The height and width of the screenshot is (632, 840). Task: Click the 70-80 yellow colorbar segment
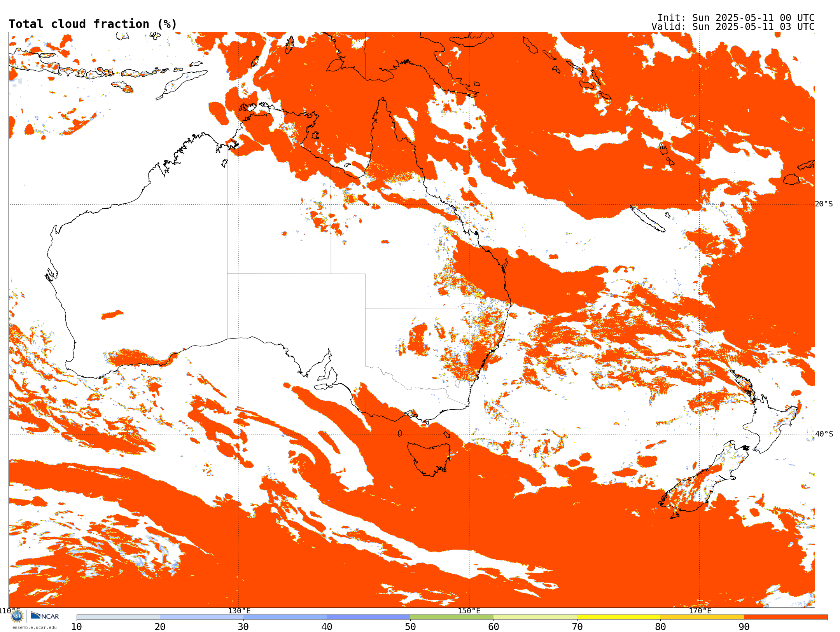[619, 617]
